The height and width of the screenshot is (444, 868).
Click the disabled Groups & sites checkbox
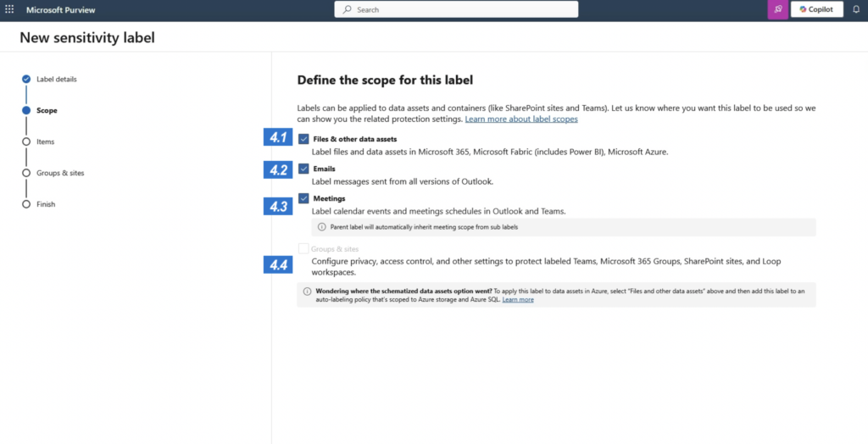[x=303, y=249]
